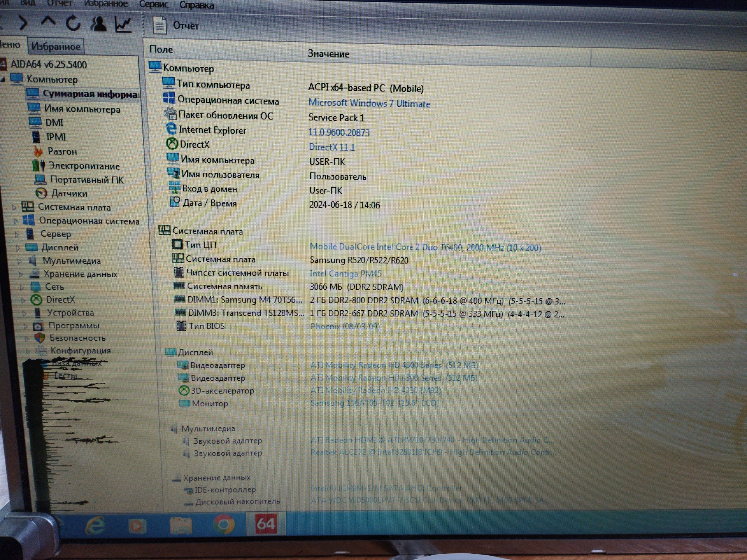The width and height of the screenshot is (747, 560).
Task: Switch to the Избранное tab in sidebar
Action: click(x=56, y=47)
